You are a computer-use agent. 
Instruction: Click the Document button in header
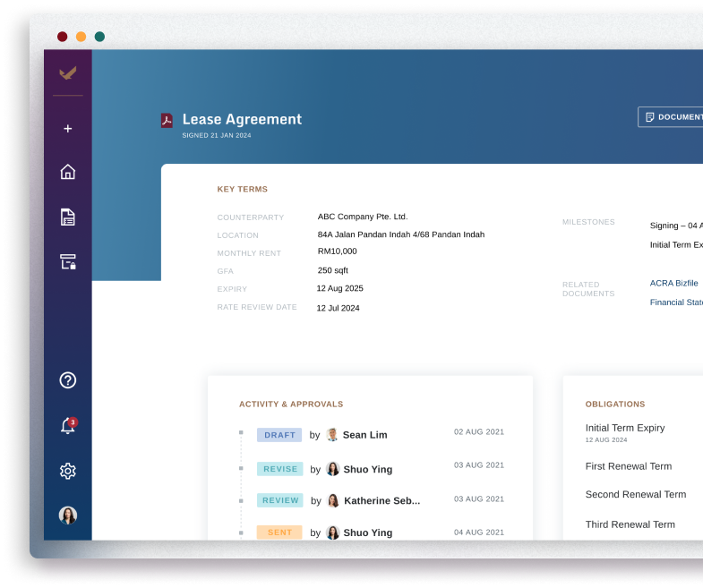[x=670, y=117]
